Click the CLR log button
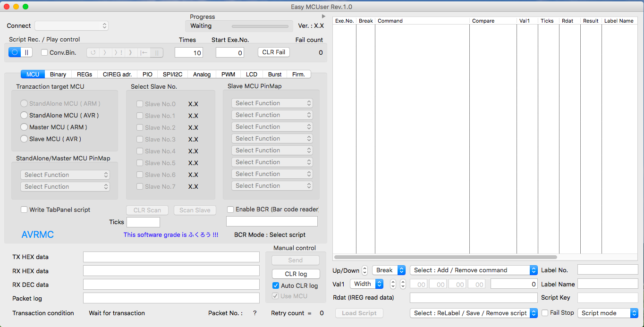Viewport: 644px width, 327px height. (x=296, y=274)
